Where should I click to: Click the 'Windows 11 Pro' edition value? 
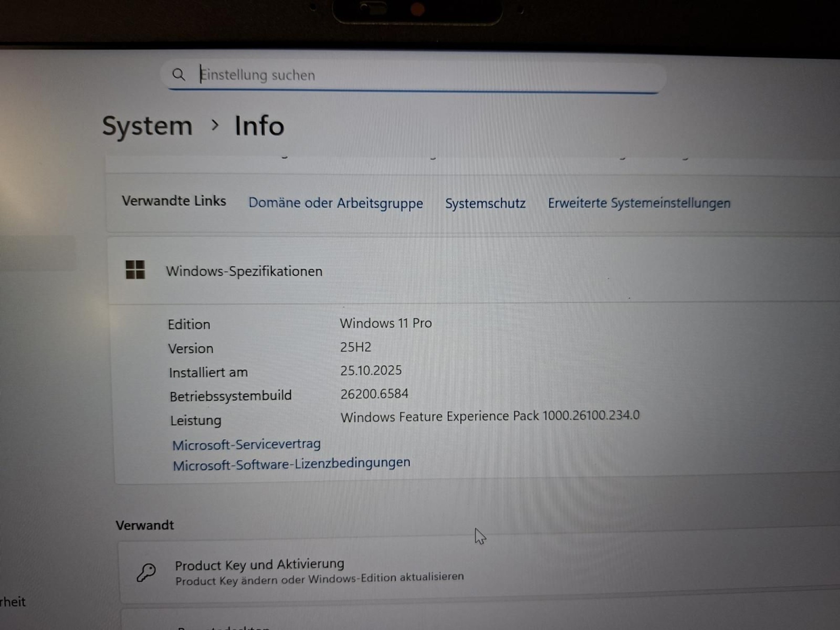386,323
